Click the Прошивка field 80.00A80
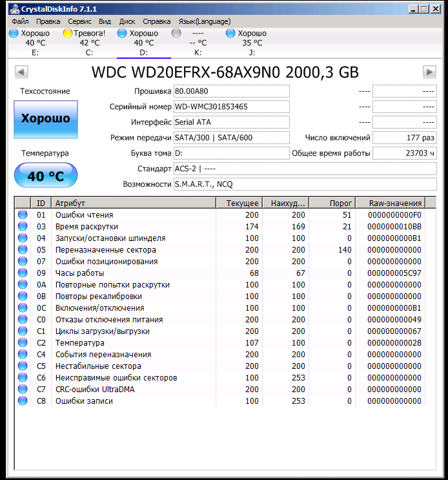 232,91
